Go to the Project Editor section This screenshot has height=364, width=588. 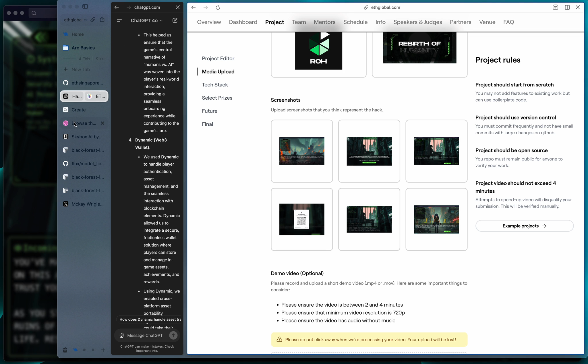pos(218,59)
